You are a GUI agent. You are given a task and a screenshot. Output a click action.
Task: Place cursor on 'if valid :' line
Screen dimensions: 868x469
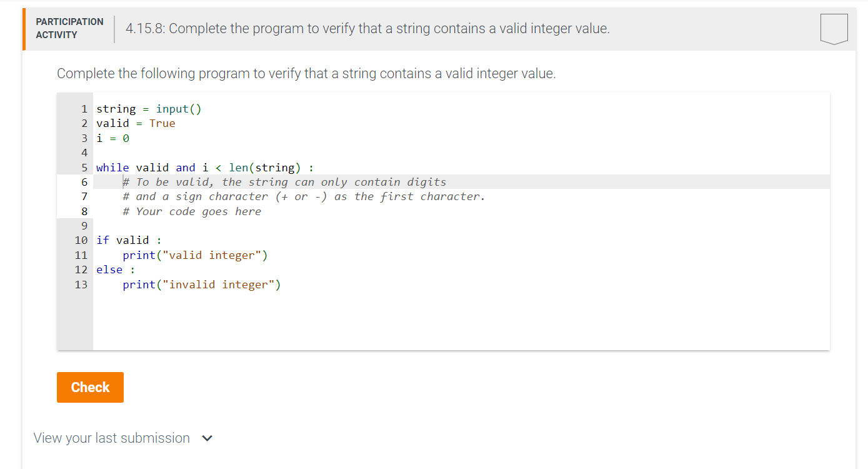pos(129,240)
